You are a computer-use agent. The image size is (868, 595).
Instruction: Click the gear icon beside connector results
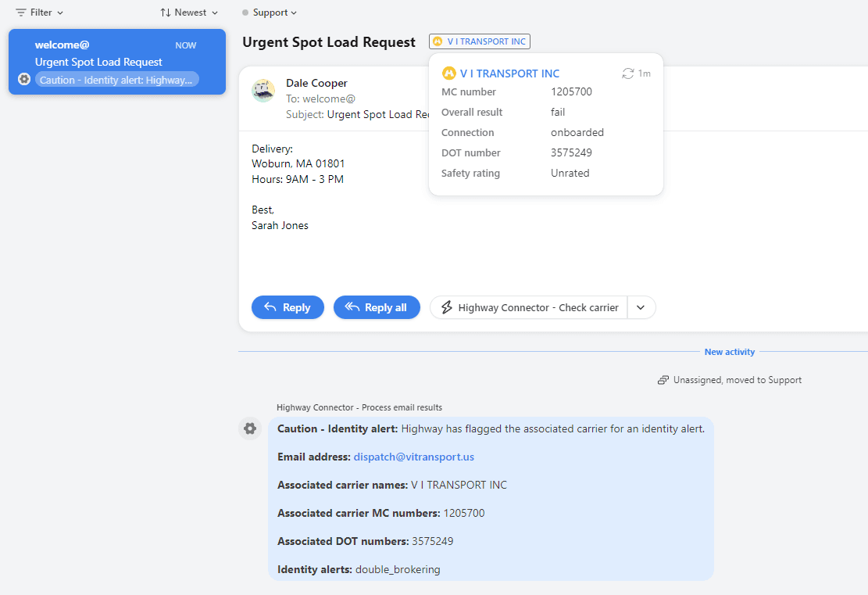pos(250,428)
